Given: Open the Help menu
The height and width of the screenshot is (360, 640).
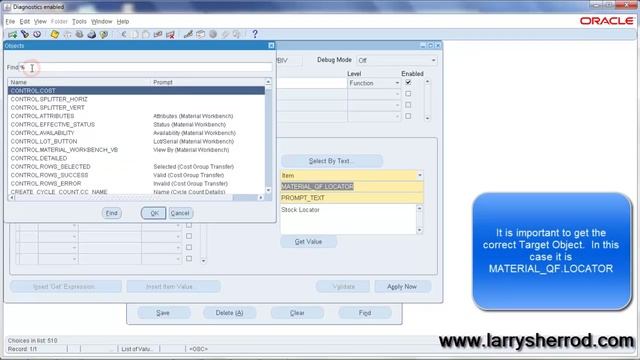Looking at the screenshot, I should point(123,22).
